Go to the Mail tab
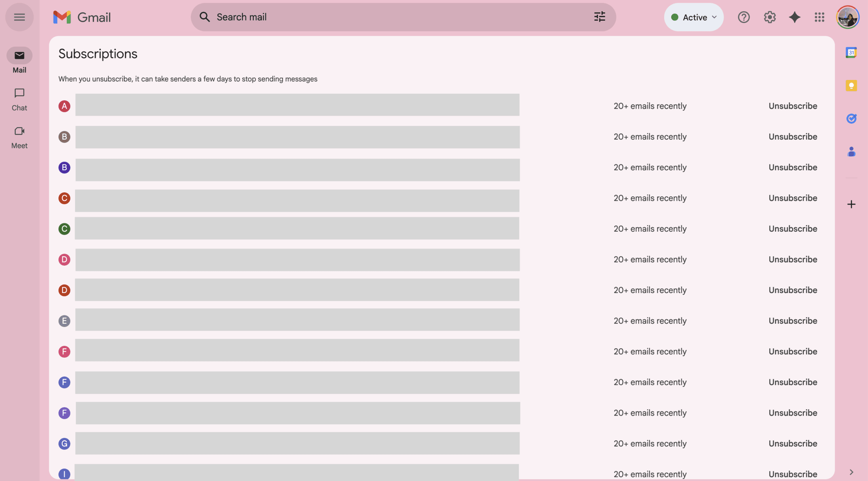This screenshot has width=868, height=481. (19, 61)
